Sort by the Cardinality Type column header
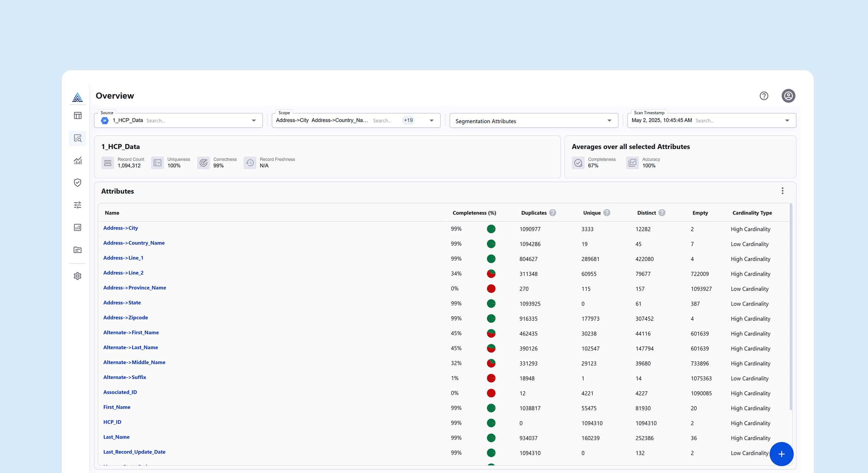The image size is (868, 473). click(x=752, y=213)
